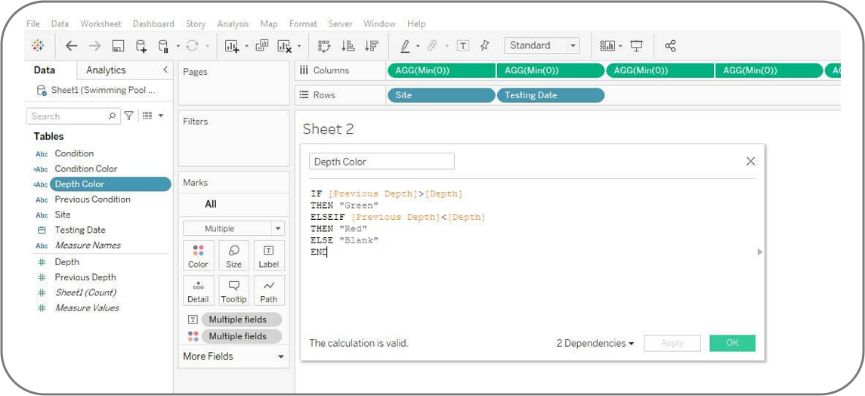Click the color Multiple fields pill
Viewport: 865px width, 396px height.
pyautogui.click(x=242, y=336)
